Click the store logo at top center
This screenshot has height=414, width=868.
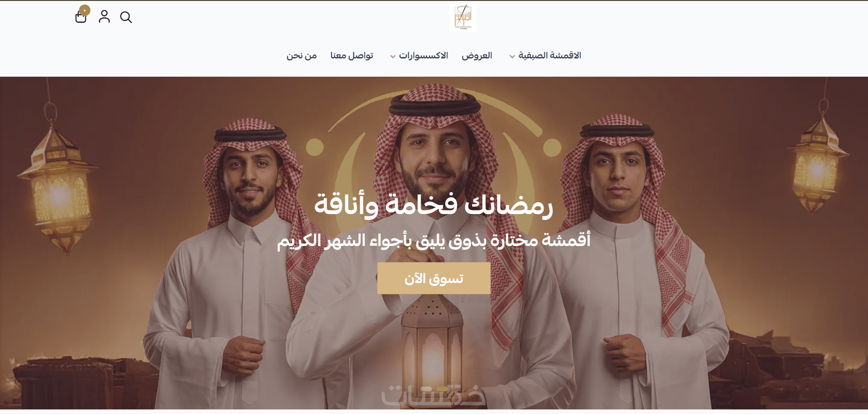(x=463, y=17)
